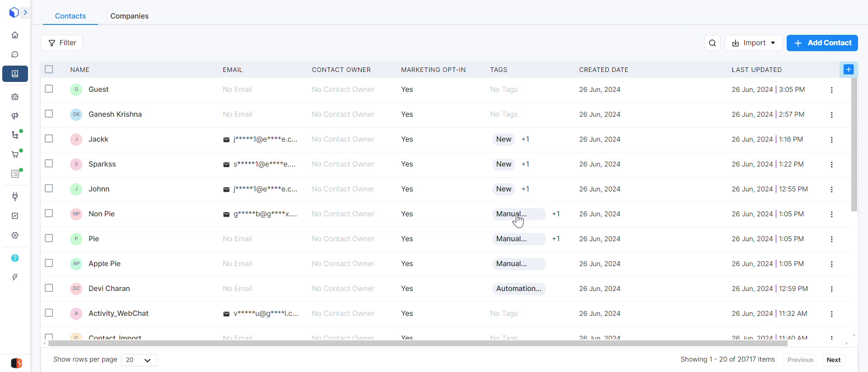The height and width of the screenshot is (372, 868).
Task: Click the search magnifier icon
Action: coord(712,43)
